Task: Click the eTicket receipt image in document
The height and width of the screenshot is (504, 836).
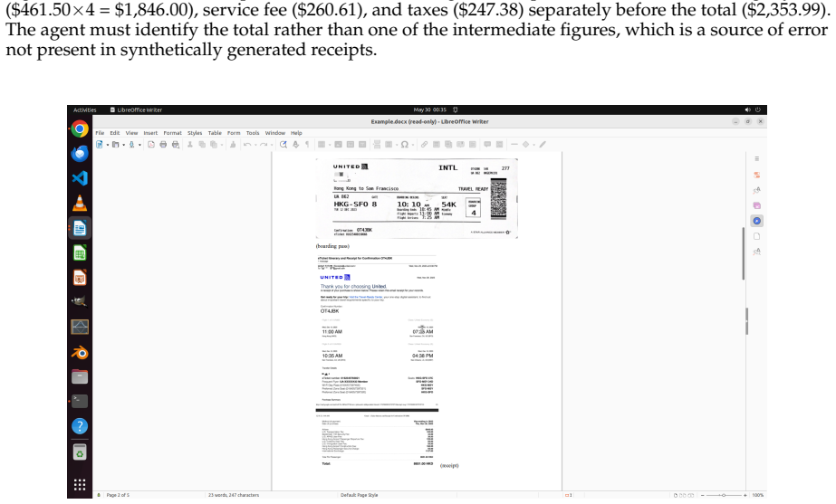Action: (x=377, y=362)
